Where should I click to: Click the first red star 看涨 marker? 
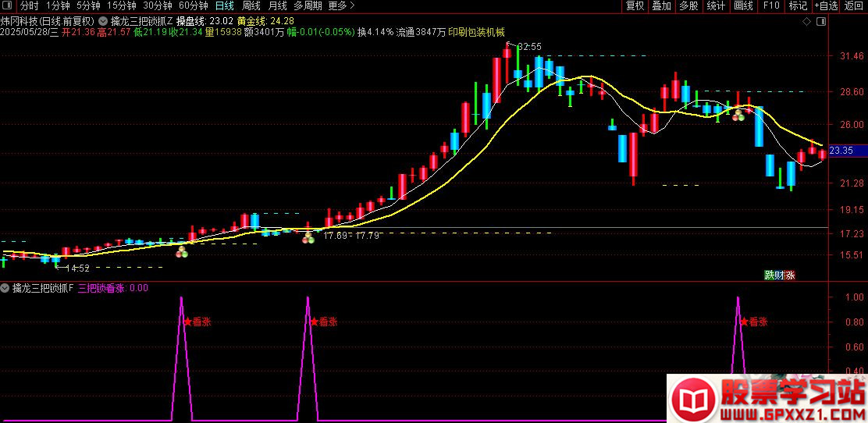pos(187,321)
